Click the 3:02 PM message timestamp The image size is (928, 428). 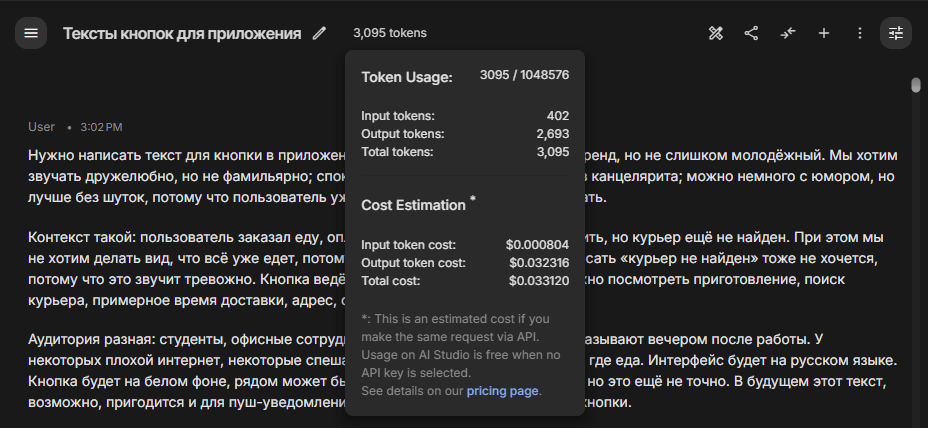tap(101, 127)
